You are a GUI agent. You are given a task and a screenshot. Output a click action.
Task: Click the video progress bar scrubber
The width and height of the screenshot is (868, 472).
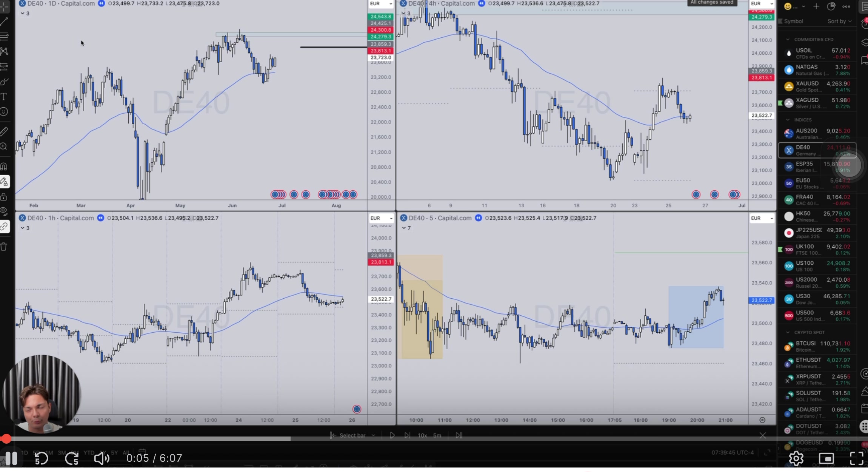coord(6,439)
